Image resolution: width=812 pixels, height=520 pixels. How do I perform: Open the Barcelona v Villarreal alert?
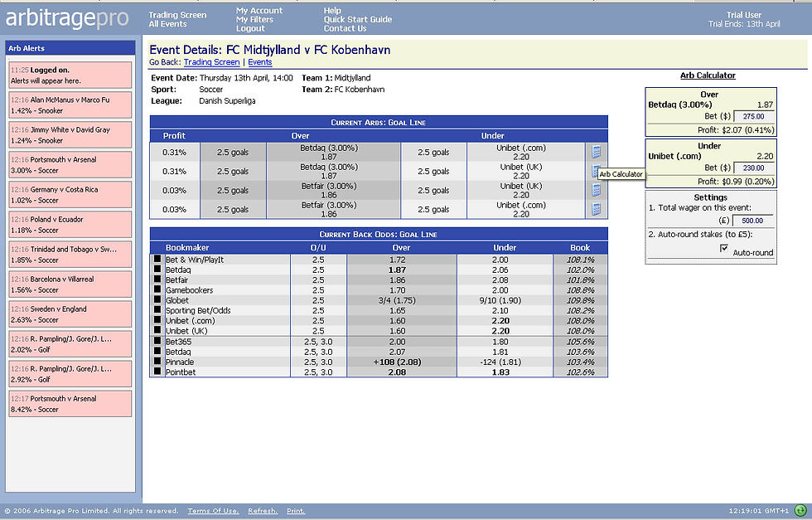click(x=70, y=284)
